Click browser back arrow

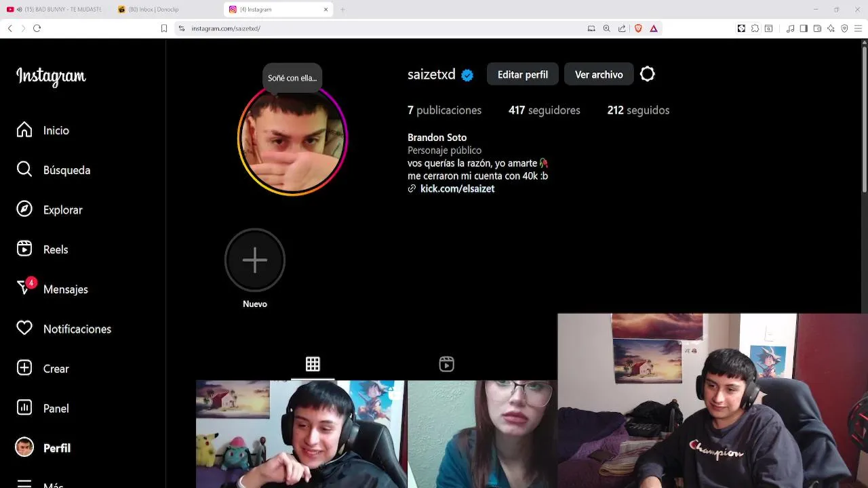tap(9, 28)
